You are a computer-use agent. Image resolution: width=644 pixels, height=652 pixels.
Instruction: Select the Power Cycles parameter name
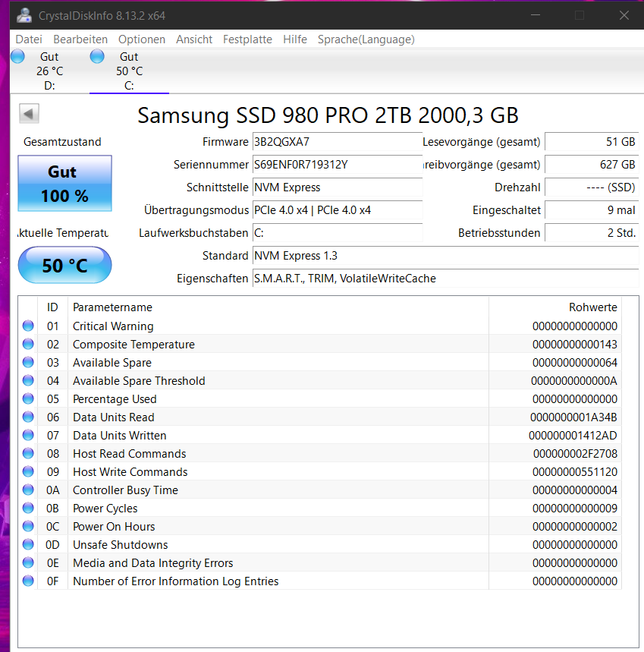[x=105, y=509]
